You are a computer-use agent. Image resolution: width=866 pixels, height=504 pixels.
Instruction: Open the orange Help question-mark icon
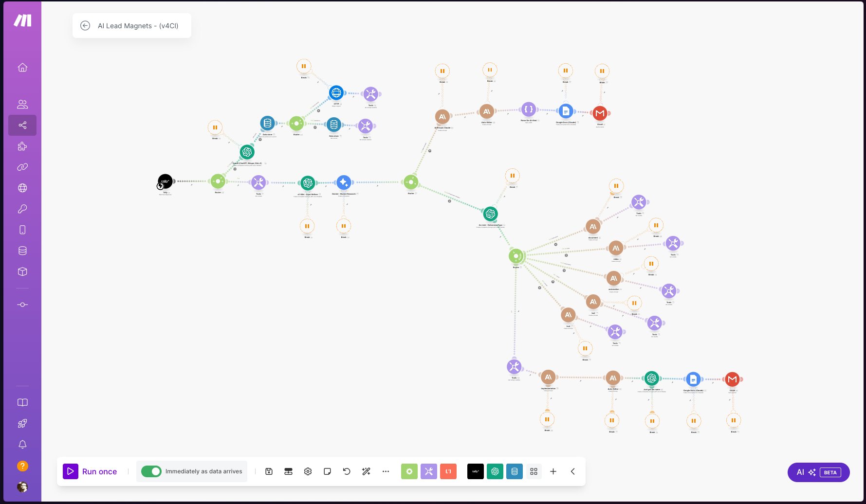pyautogui.click(x=22, y=466)
